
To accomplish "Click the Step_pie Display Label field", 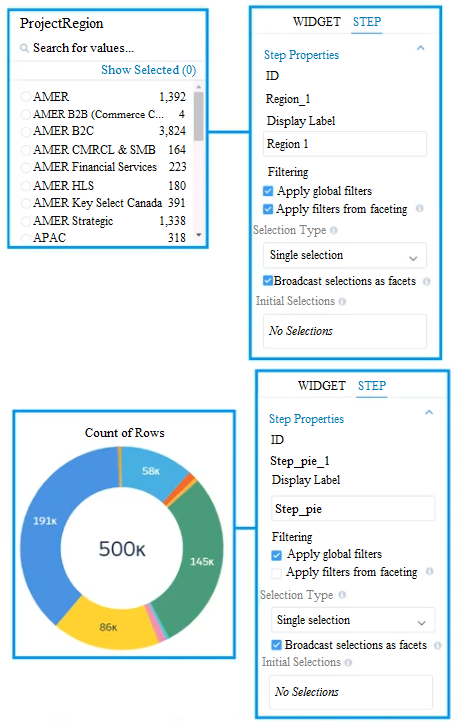I will (x=353, y=509).
